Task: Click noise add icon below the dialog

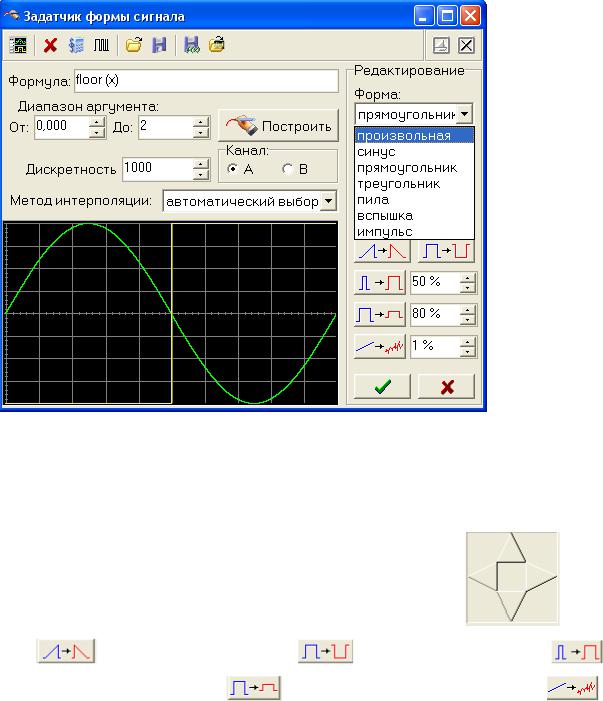Action: tap(573, 688)
